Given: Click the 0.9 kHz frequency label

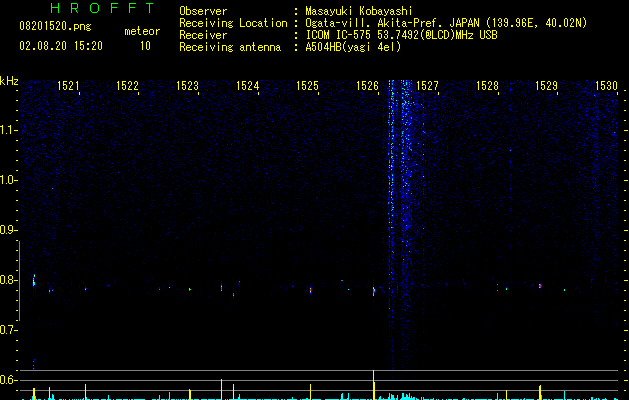Looking at the screenshot, I should [9, 230].
